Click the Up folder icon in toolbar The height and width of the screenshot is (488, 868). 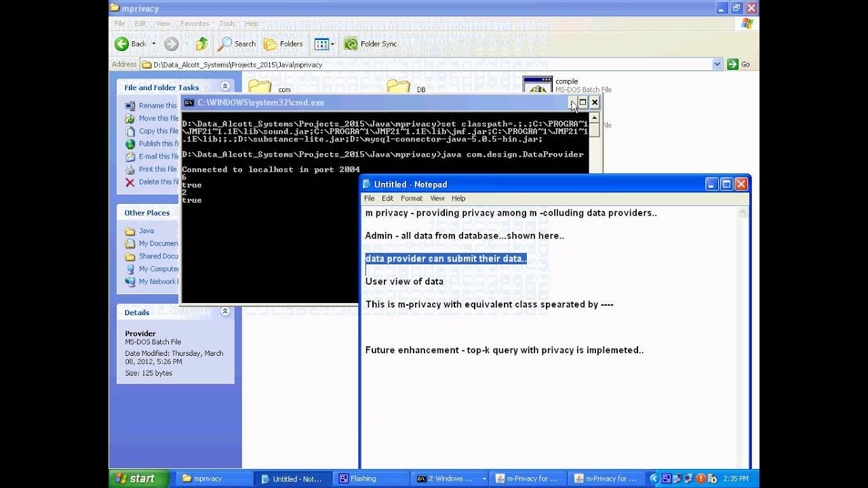pyautogui.click(x=201, y=44)
